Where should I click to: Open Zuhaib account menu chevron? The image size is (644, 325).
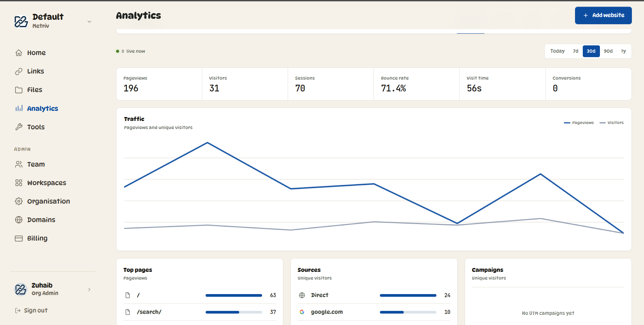click(x=89, y=289)
